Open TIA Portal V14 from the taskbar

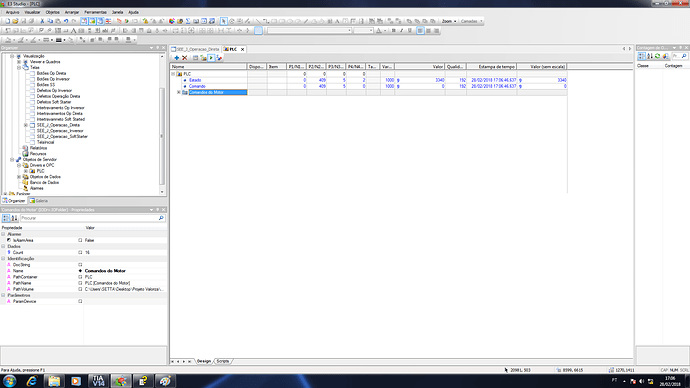point(98,381)
